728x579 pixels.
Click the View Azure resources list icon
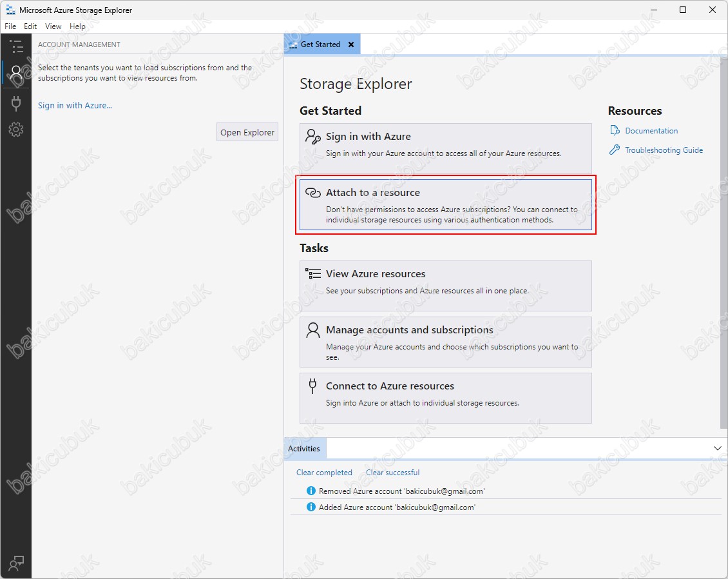(313, 273)
